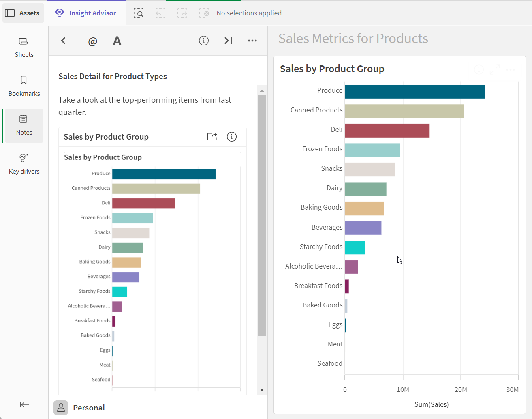Click the Sum(Sales) axis title
The image size is (532, 419).
coord(432,404)
